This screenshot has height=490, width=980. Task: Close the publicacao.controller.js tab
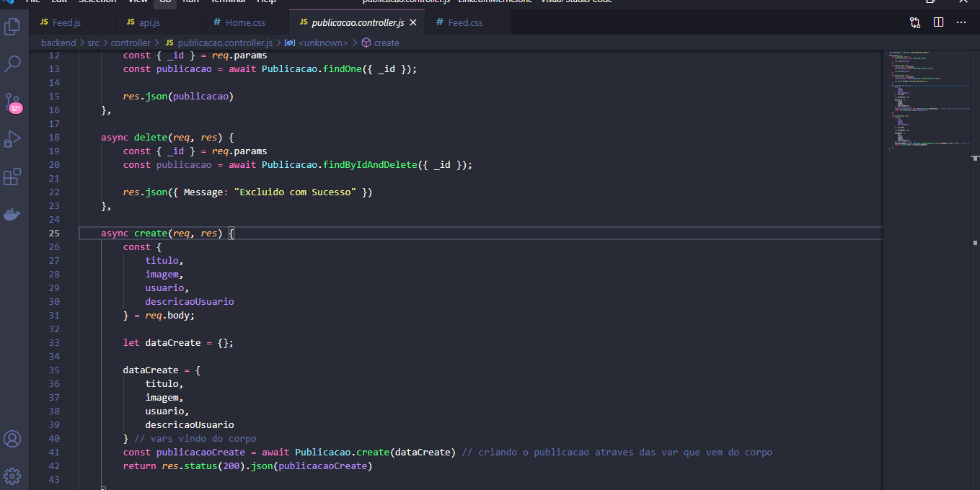(412, 22)
